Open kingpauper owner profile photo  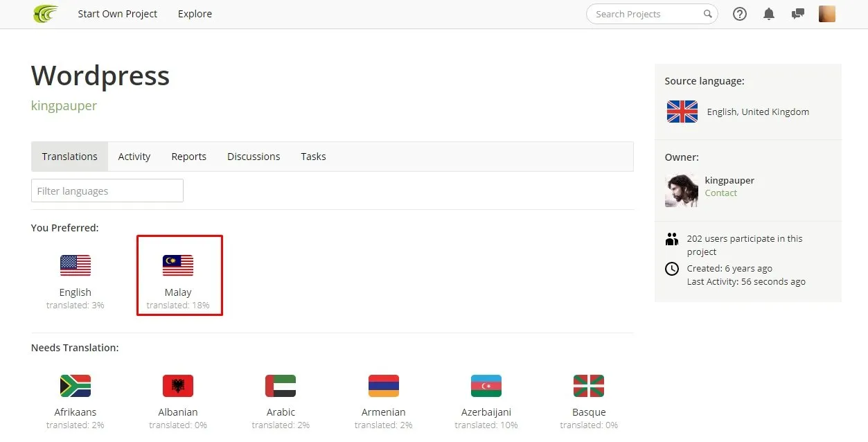point(682,191)
